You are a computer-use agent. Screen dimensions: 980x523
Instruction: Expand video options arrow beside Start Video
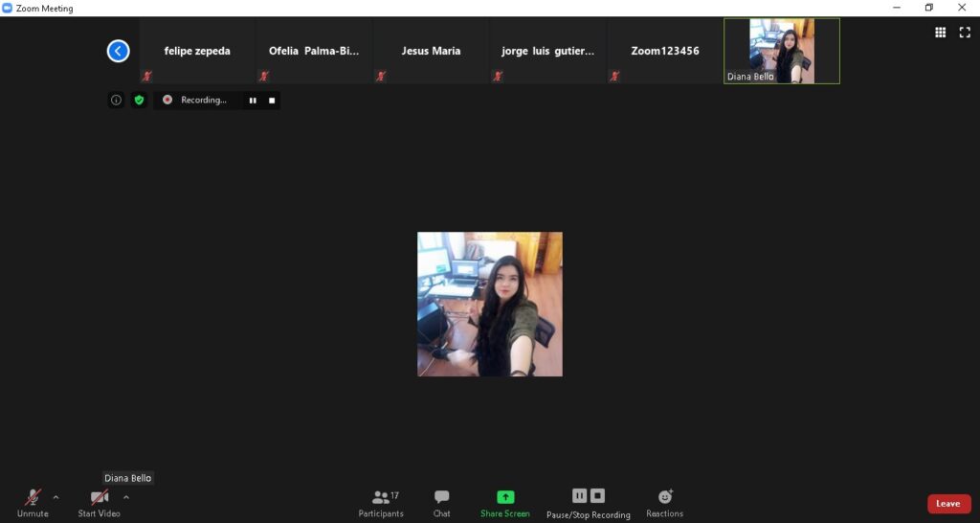125,497
